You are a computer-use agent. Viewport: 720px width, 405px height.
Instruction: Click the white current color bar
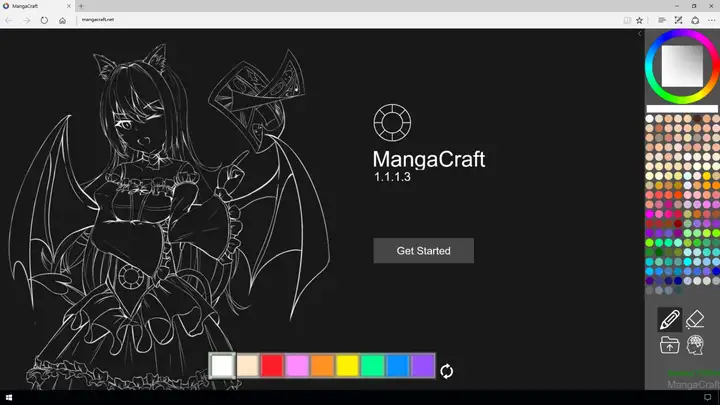click(682, 109)
